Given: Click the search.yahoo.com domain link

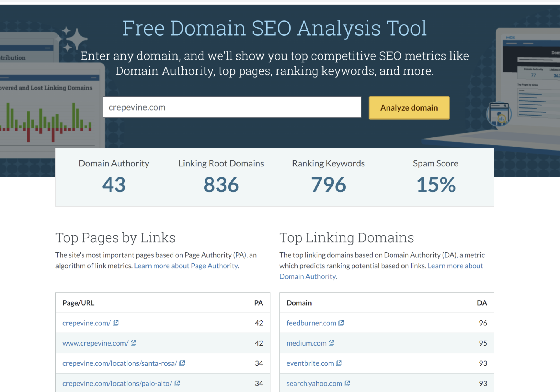Looking at the screenshot, I should point(314,384).
